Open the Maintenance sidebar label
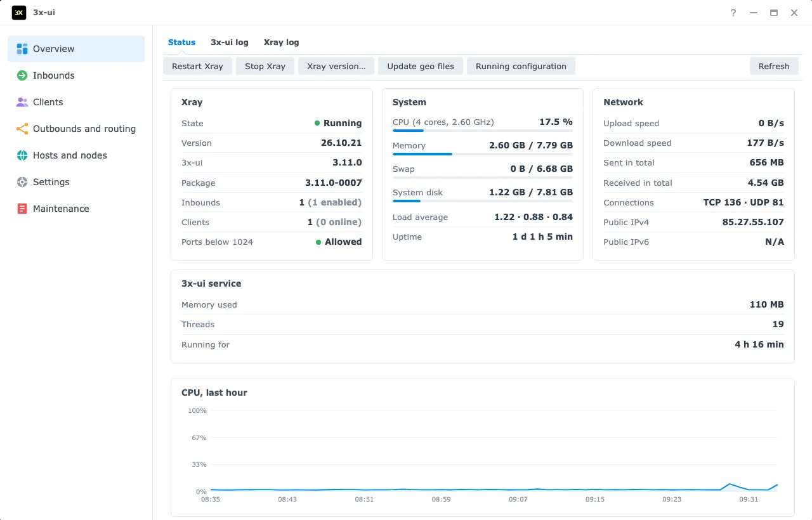 click(x=61, y=209)
